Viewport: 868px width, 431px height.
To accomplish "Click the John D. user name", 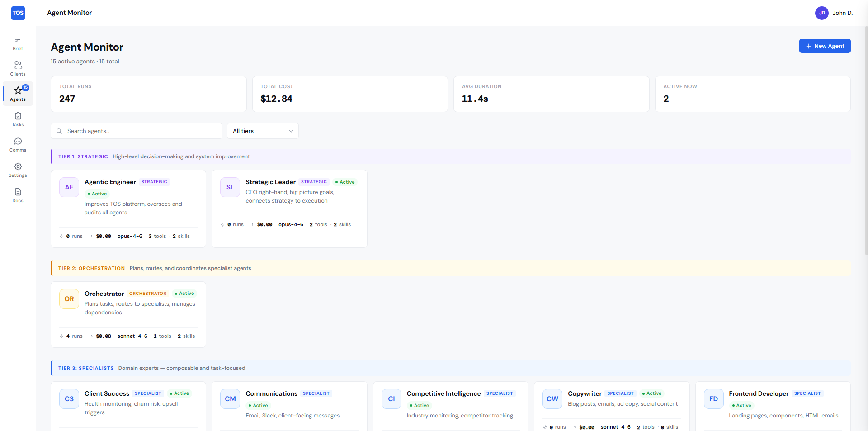I will (843, 13).
